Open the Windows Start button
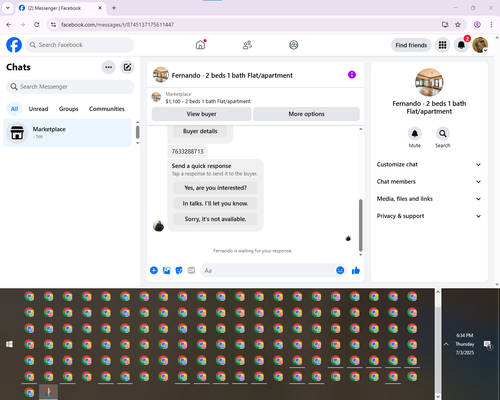Screen dimensions: 500x400 click(x=9, y=344)
